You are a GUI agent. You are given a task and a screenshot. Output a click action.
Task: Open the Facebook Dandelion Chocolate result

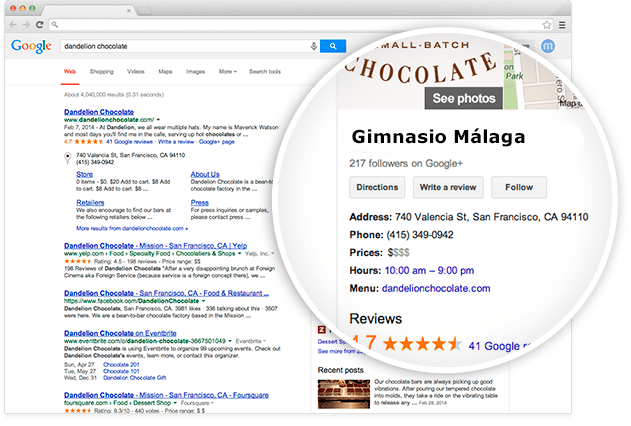[166, 293]
